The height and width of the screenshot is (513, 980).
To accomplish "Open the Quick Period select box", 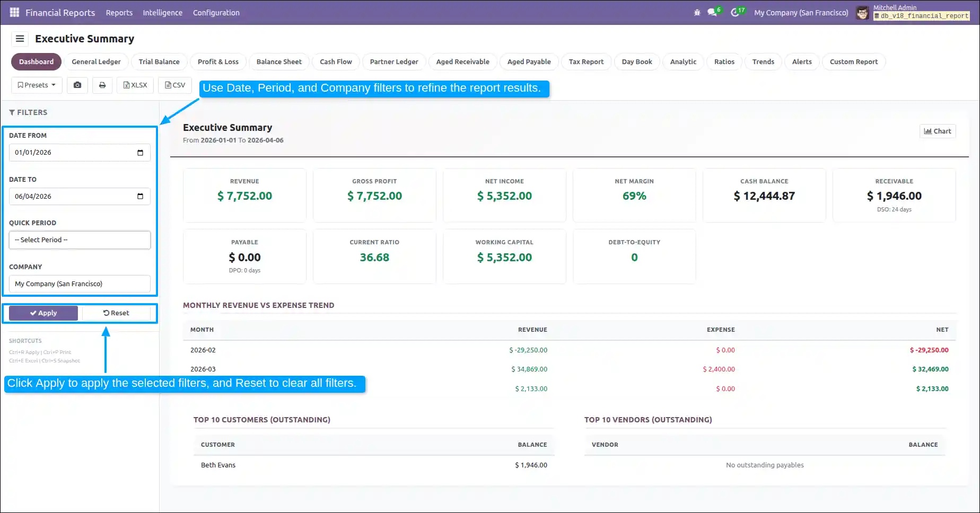I will [80, 240].
